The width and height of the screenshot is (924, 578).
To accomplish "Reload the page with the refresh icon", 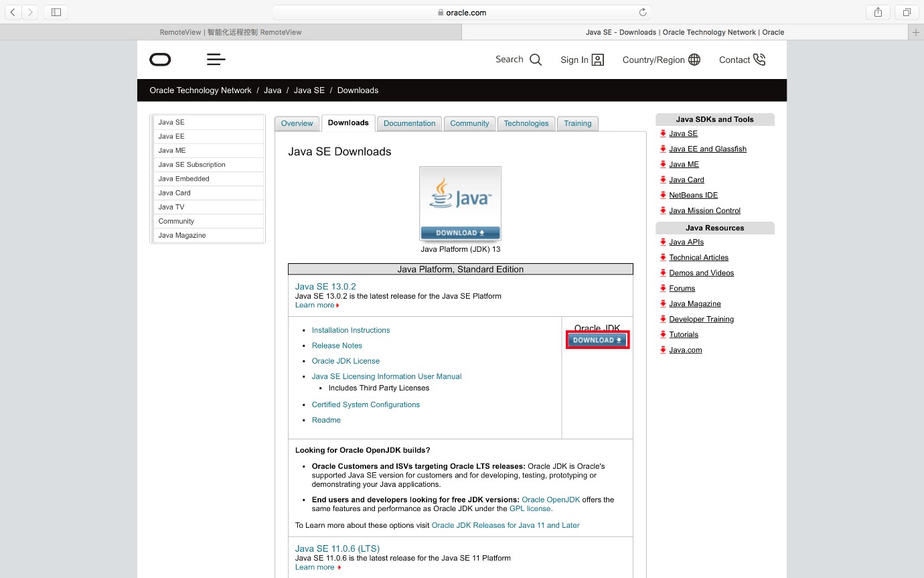I will pos(643,12).
